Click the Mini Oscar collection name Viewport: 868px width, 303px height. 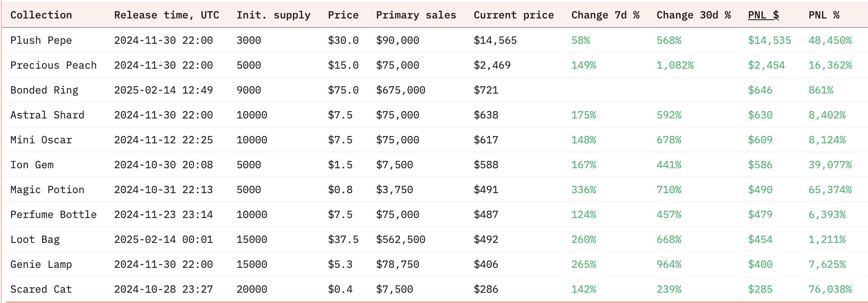[41, 140]
